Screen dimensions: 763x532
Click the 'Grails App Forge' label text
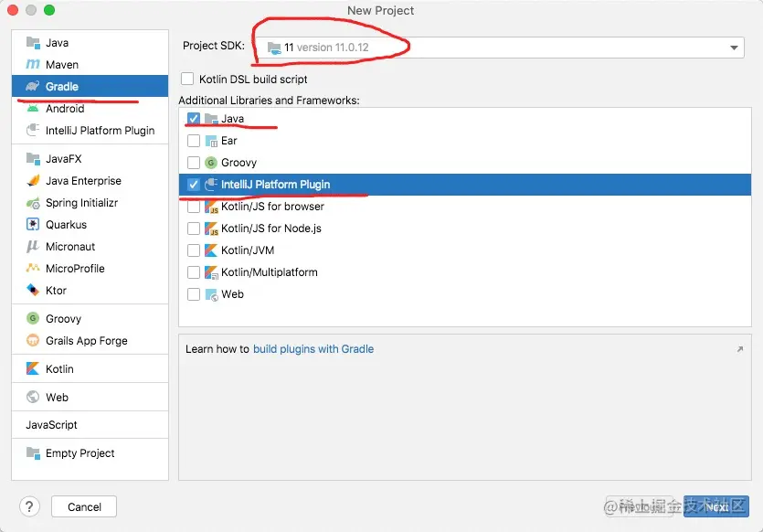coord(87,341)
